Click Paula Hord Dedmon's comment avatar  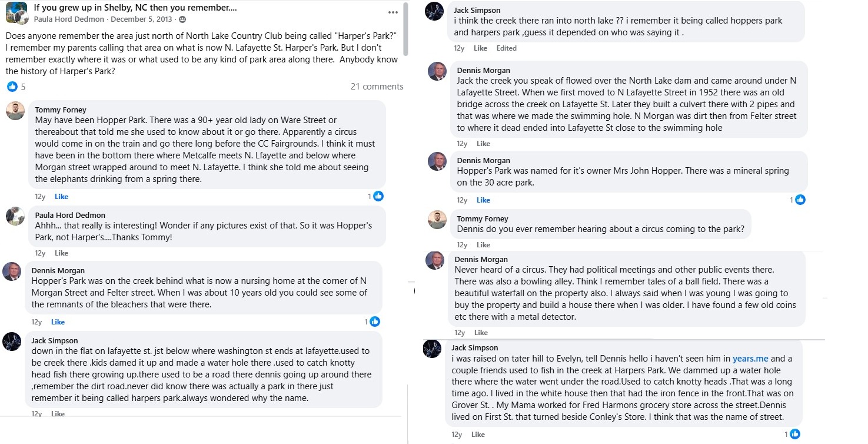coord(15,216)
